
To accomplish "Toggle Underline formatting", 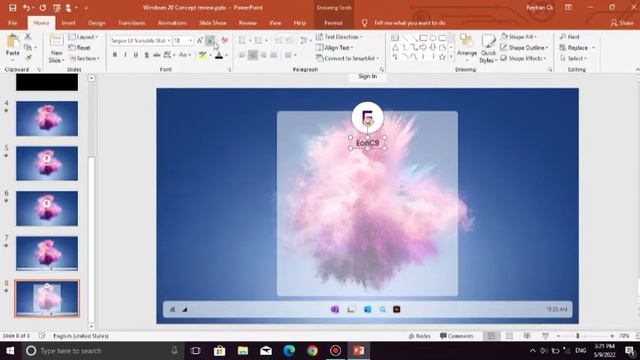I will point(136,55).
